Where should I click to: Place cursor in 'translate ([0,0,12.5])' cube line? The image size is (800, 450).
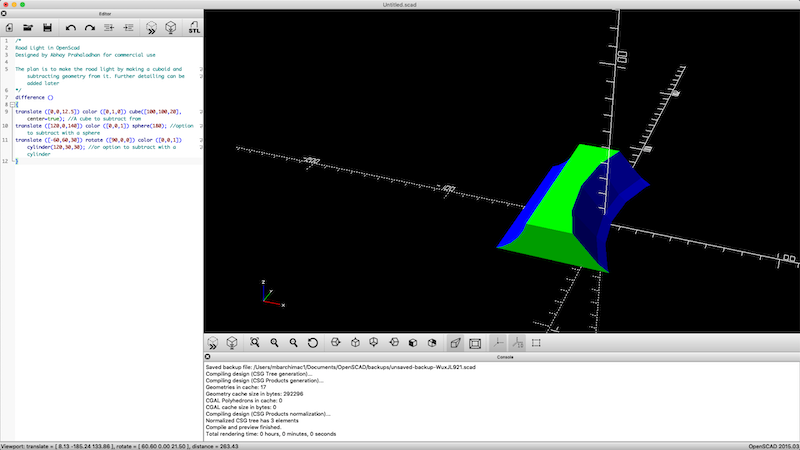coord(98,112)
